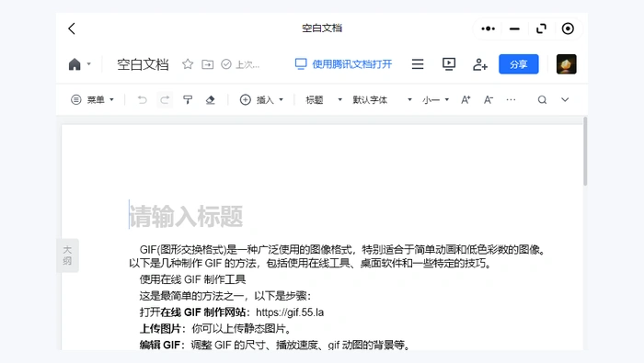Open the 菜单 dropdown
Screen dimensions: 644x363
(x=92, y=99)
